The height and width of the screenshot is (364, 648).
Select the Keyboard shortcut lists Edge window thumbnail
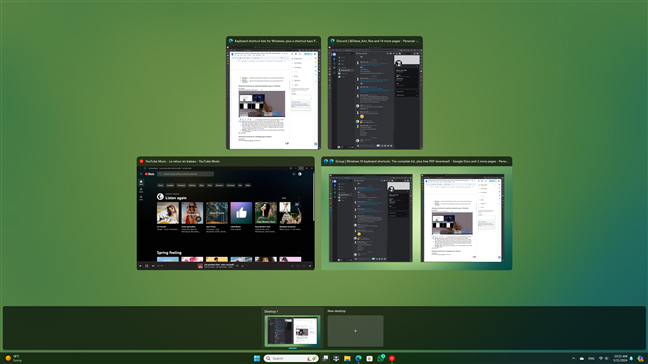pyautogui.click(x=273, y=93)
